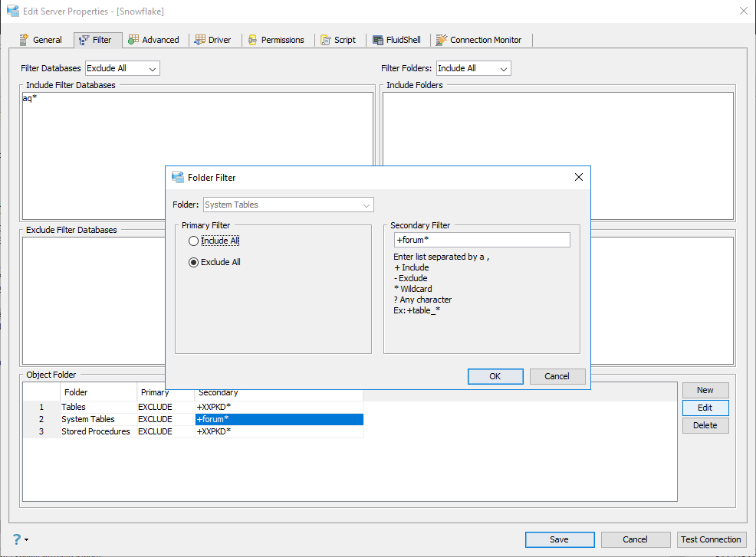Open the Connection Monitor tab
This screenshot has height=557, width=756.
tap(478, 40)
